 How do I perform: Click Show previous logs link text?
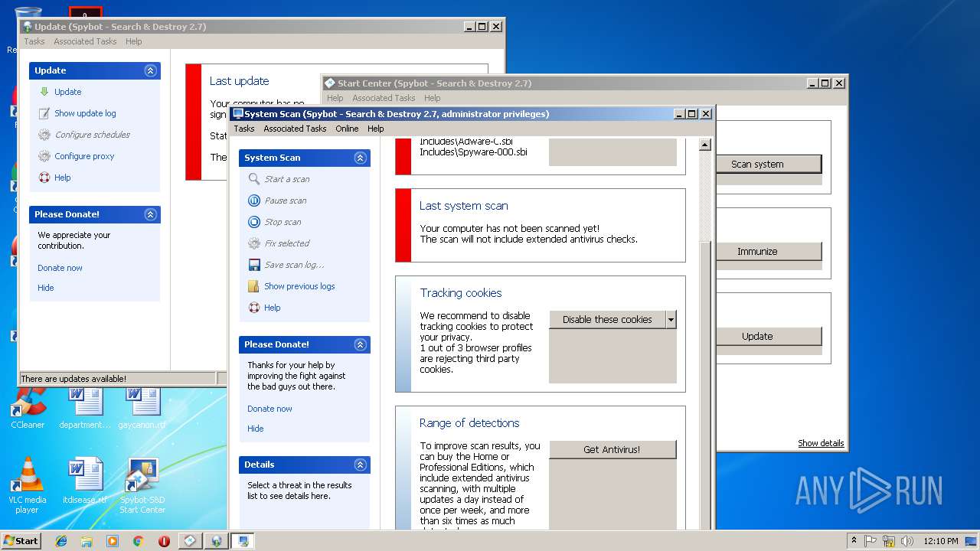tap(299, 286)
